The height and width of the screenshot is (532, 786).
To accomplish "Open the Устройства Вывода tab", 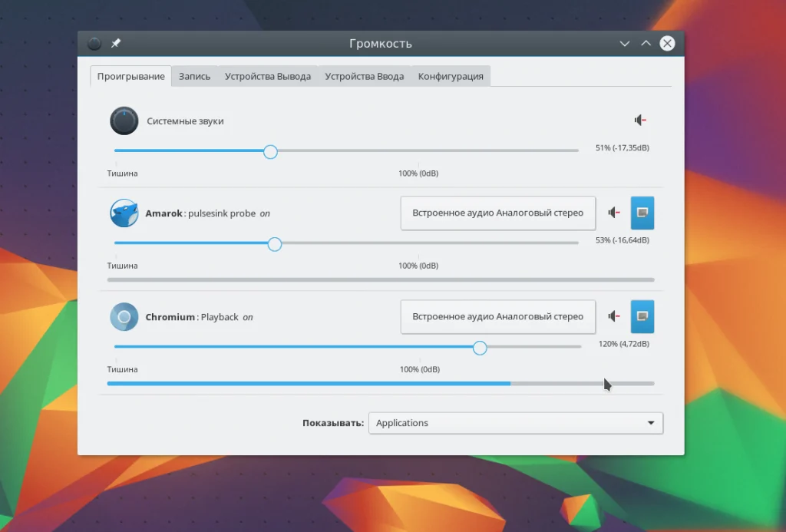I will pos(268,76).
